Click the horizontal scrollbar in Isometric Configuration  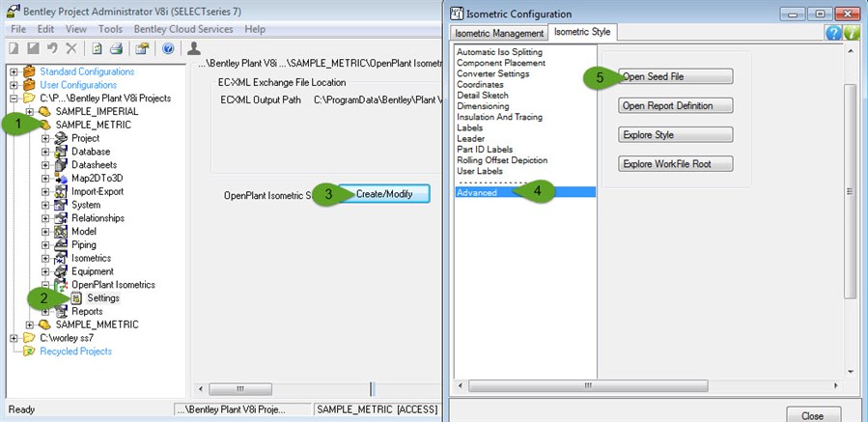click(x=588, y=385)
